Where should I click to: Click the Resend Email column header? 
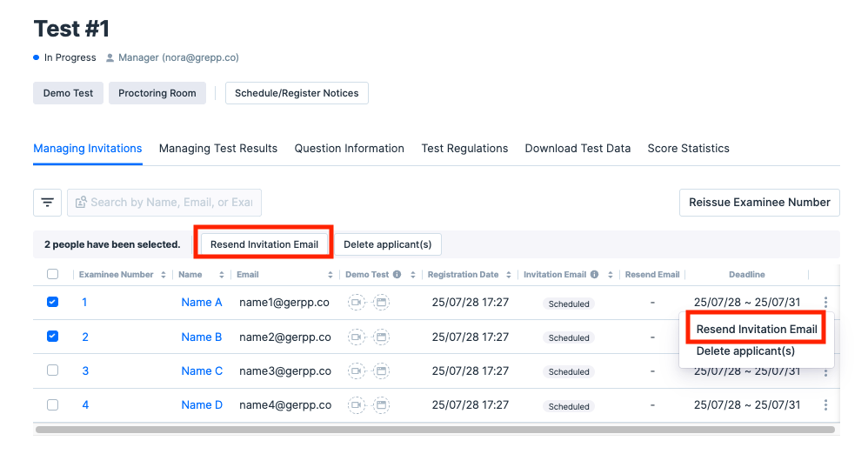[x=652, y=275]
